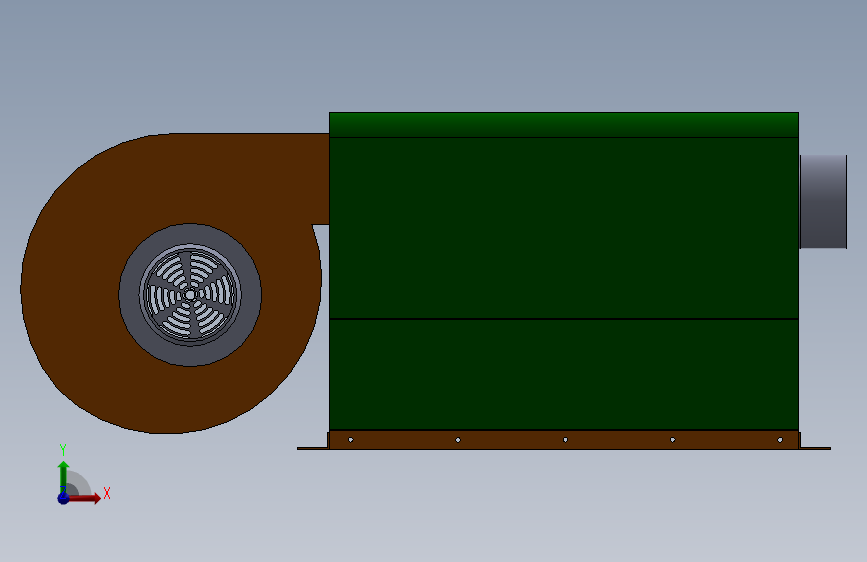Click the red 'X' axis label
This screenshot has width=867, height=562.
pos(107,493)
